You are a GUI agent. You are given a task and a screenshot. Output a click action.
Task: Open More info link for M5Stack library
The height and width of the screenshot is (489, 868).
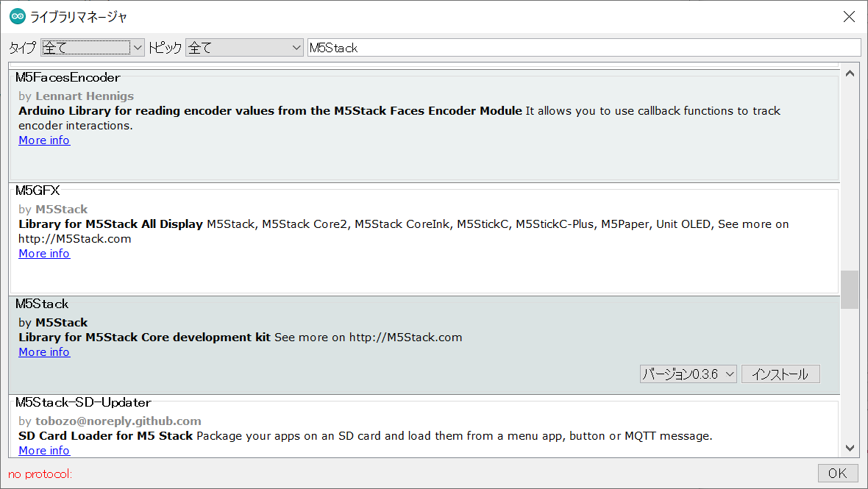pyautogui.click(x=44, y=351)
